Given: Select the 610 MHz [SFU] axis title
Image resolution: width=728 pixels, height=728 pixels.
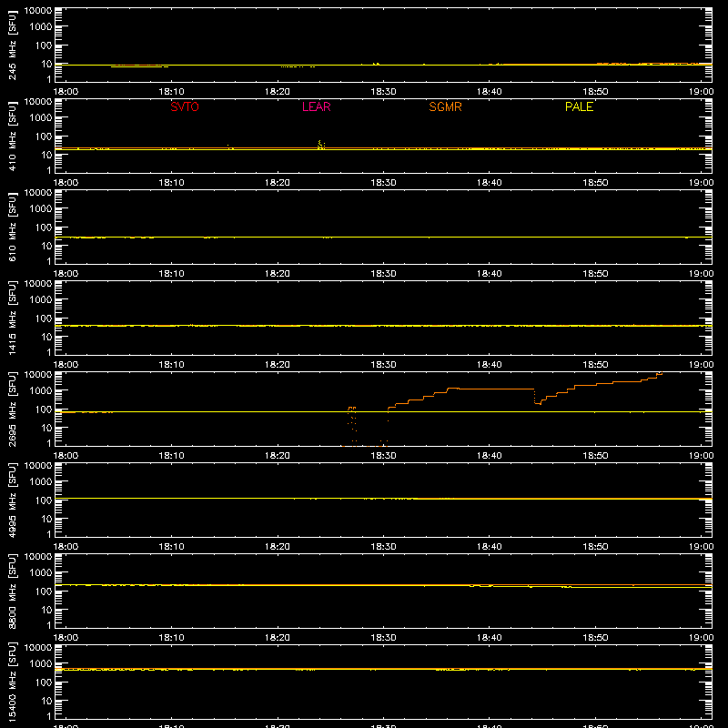Looking at the screenshot, I should click(12, 227).
